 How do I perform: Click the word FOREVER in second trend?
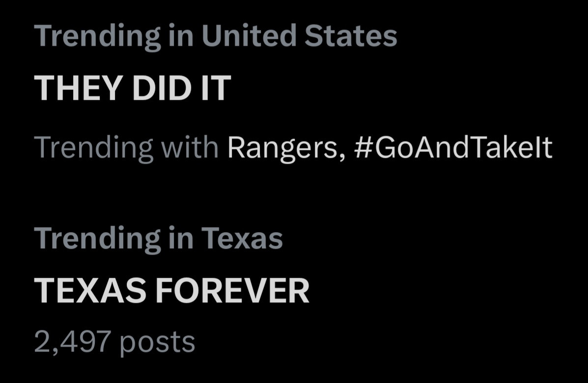232,291
